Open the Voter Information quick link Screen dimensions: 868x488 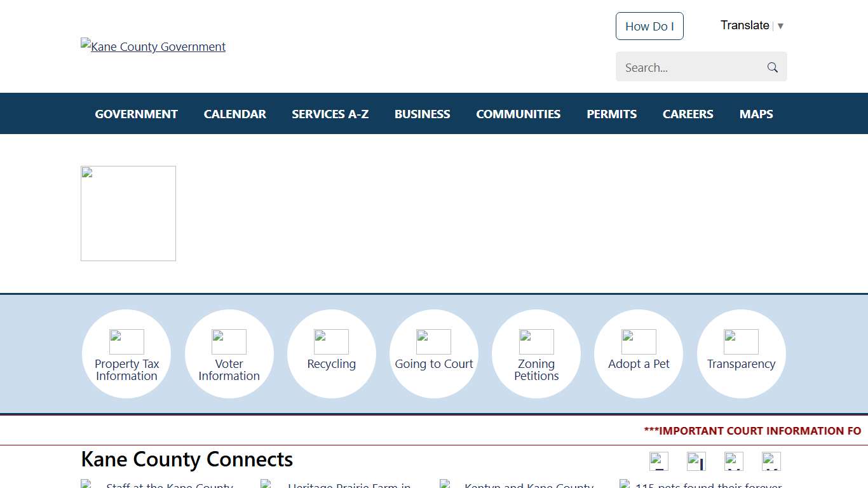click(229, 354)
